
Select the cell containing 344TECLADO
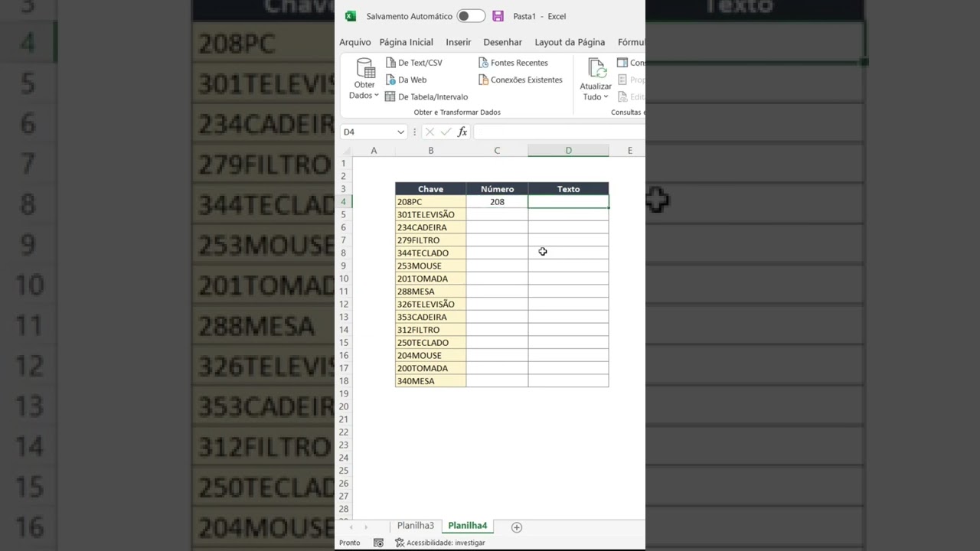tap(430, 253)
